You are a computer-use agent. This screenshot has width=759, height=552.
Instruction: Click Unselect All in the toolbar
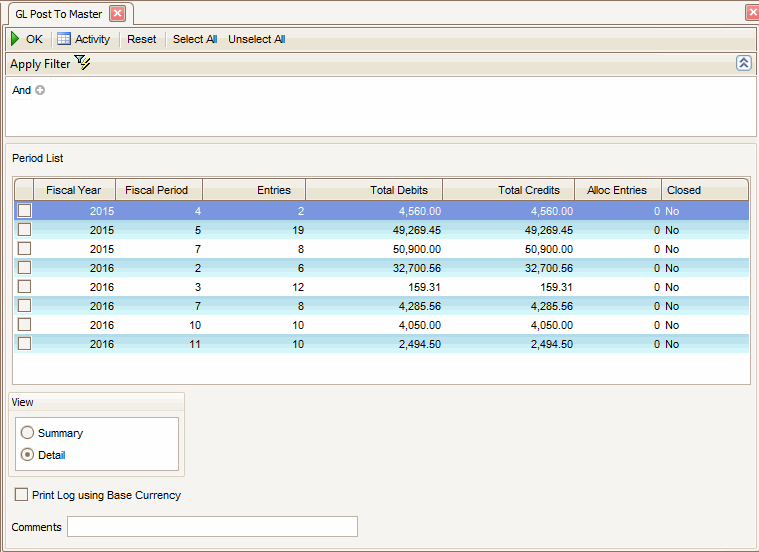coord(256,39)
